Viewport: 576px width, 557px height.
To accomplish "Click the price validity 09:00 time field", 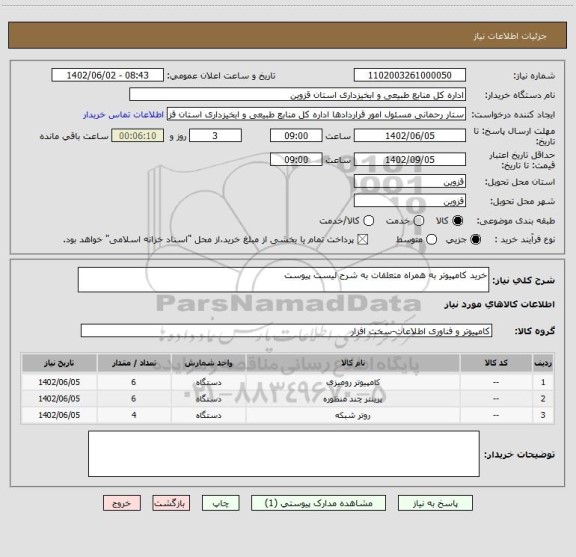I will coord(296,159).
